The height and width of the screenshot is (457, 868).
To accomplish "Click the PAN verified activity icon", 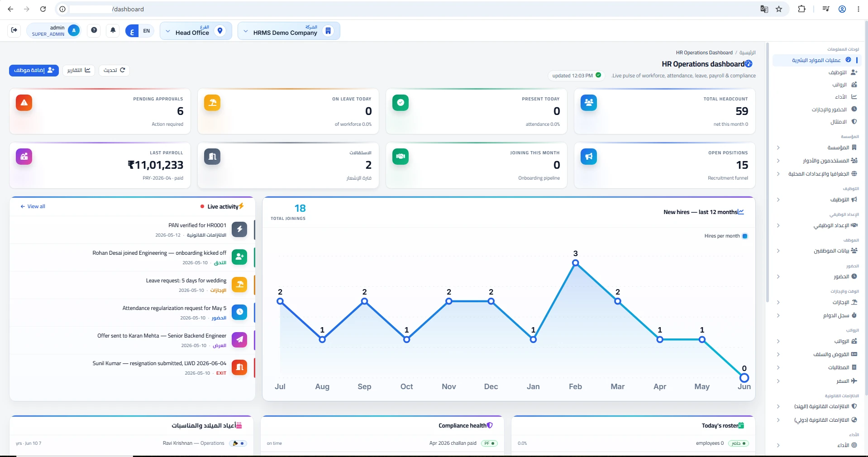I will (239, 229).
